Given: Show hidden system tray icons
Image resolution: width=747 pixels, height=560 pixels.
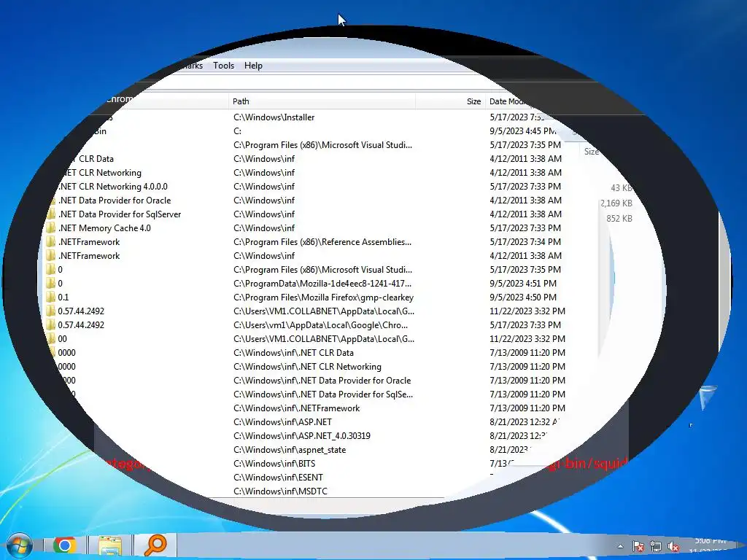Looking at the screenshot, I should [620, 546].
